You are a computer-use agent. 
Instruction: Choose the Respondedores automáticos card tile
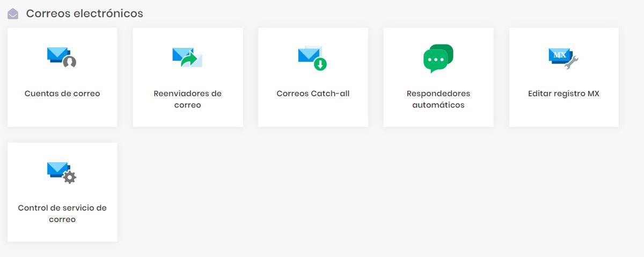438,77
